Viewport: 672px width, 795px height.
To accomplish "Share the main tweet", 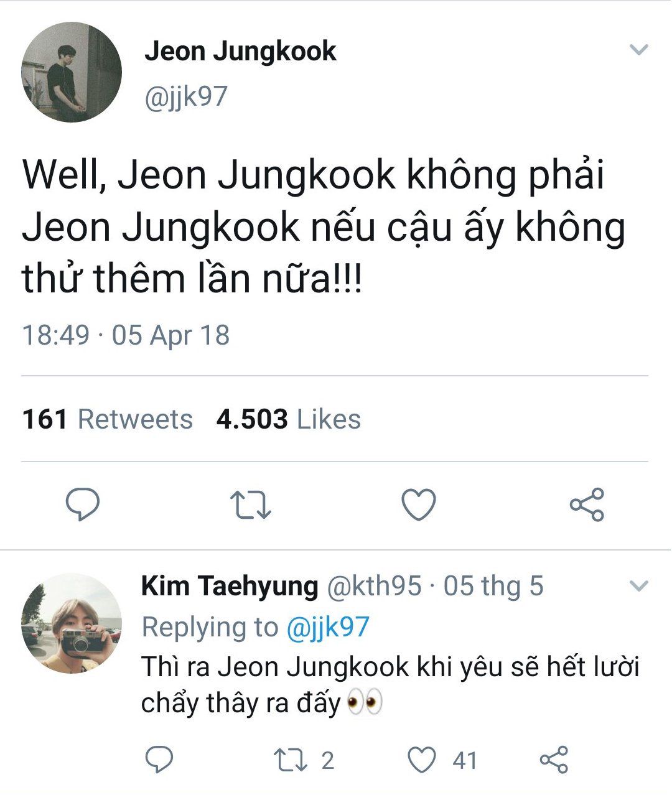I will pos(587,504).
